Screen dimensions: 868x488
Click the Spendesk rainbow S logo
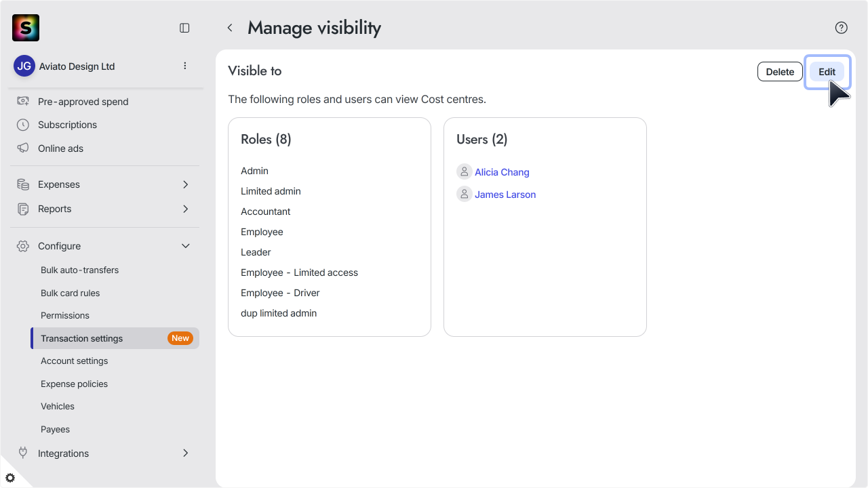pyautogui.click(x=26, y=28)
